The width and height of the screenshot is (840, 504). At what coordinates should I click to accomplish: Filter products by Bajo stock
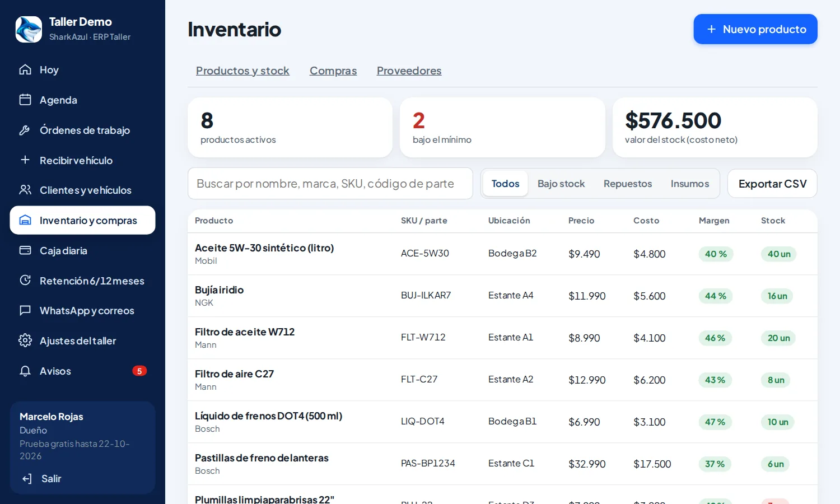point(561,184)
